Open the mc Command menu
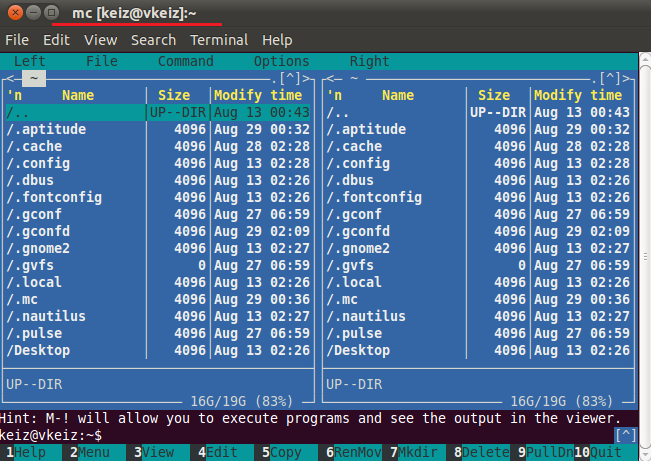Viewport: 651px width, 461px height. (186, 61)
